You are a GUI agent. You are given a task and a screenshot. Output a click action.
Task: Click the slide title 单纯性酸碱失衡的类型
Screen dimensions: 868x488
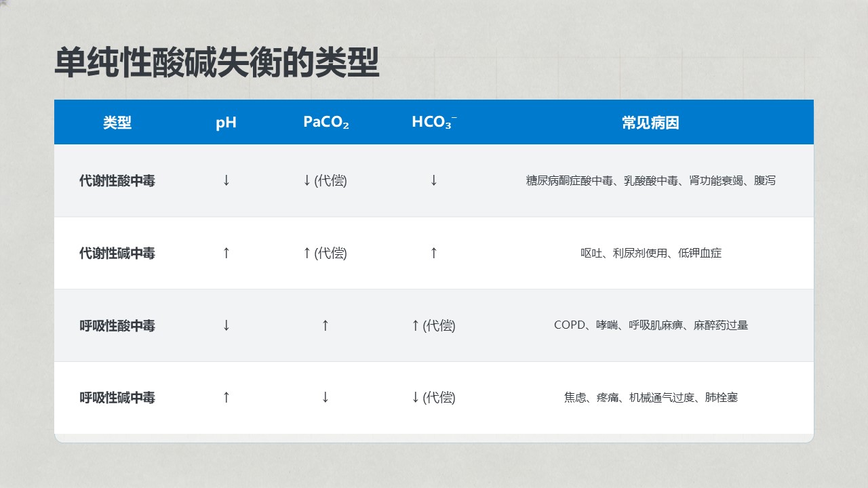point(216,64)
